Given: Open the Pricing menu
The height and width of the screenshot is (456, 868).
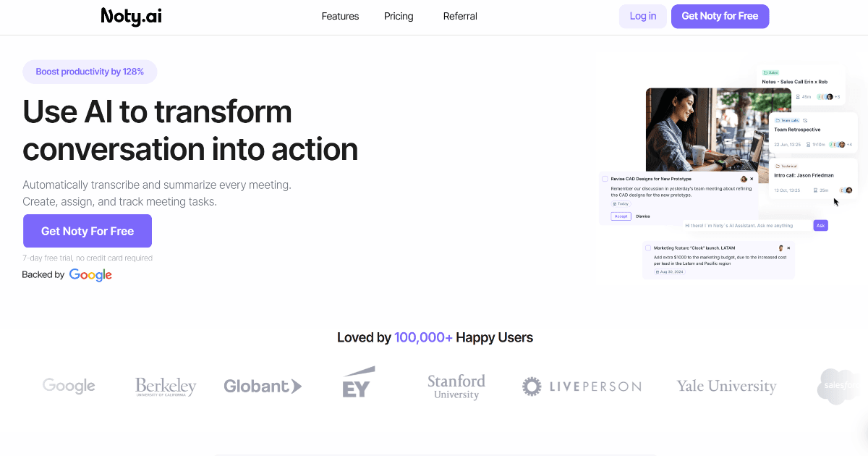Looking at the screenshot, I should 399,16.
